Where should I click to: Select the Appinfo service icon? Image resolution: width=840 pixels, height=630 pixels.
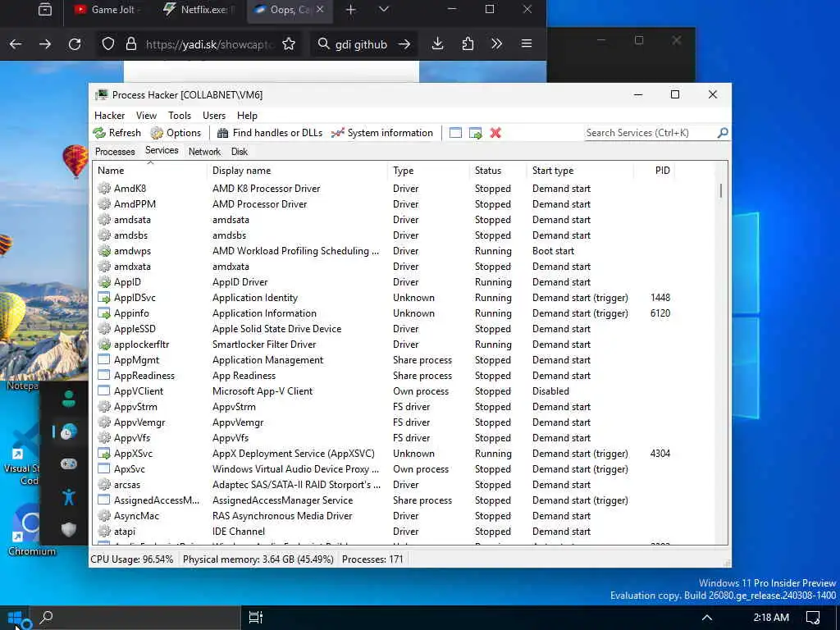pyautogui.click(x=104, y=313)
